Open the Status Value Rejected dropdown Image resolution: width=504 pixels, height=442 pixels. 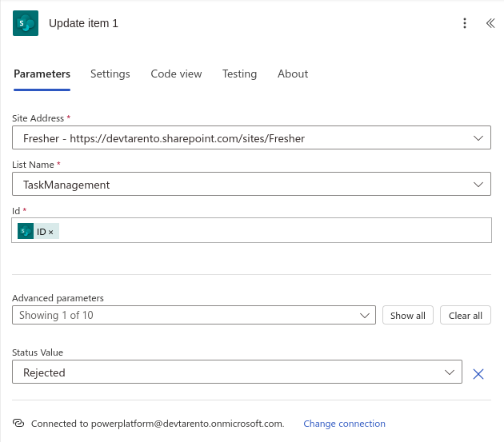click(450, 372)
